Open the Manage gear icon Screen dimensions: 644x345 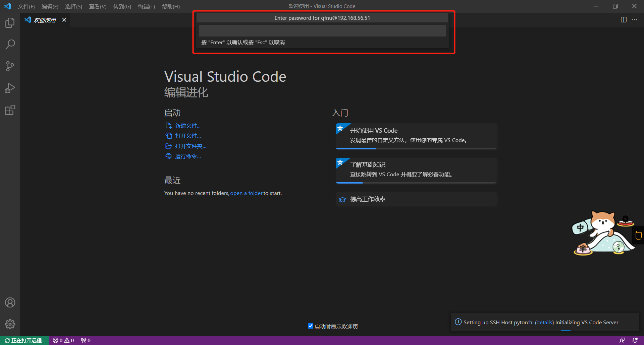click(x=10, y=324)
